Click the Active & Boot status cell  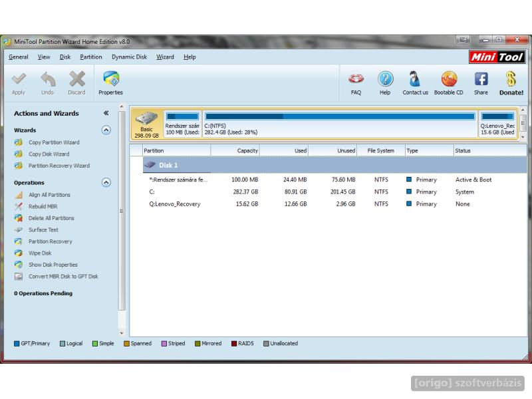(473, 180)
